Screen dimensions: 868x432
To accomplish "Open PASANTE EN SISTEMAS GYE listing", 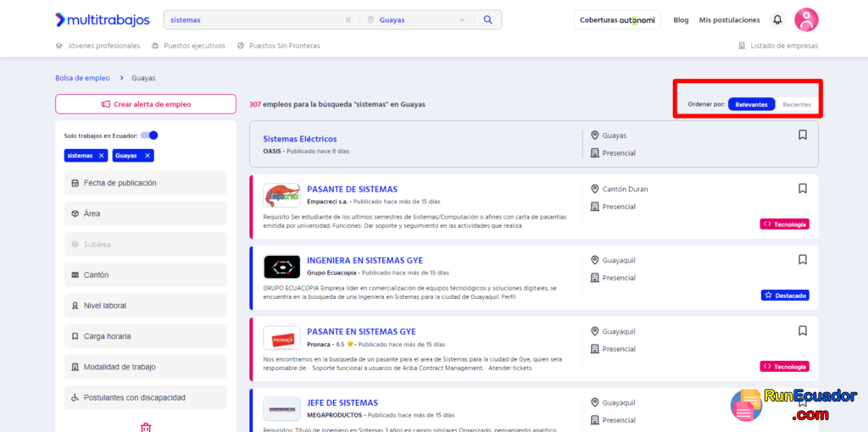I will pyautogui.click(x=361, y=332).
